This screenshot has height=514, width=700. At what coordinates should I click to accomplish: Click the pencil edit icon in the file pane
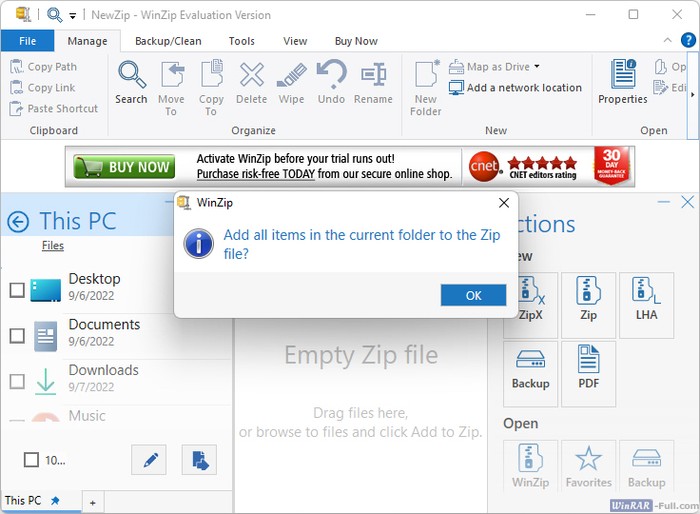[149, 460]
